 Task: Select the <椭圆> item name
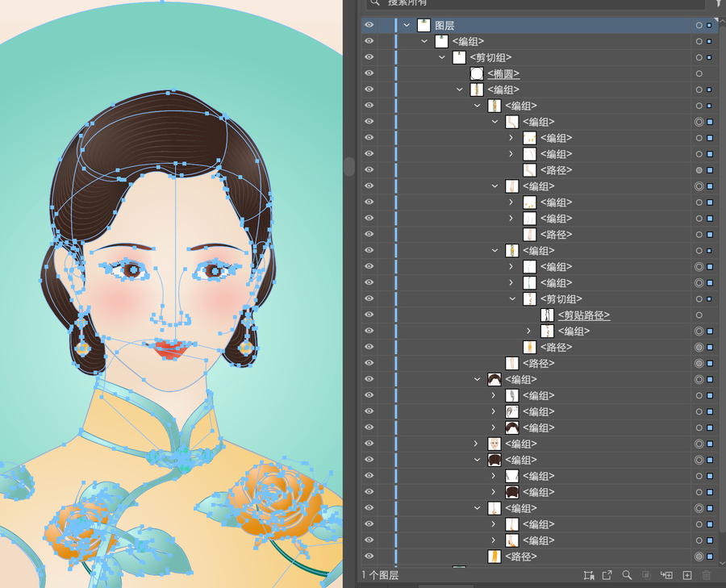(x=503, y=73)
